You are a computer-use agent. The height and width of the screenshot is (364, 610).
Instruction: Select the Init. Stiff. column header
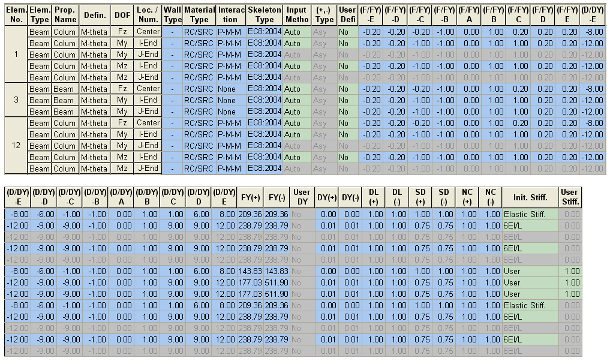(530, 197)
